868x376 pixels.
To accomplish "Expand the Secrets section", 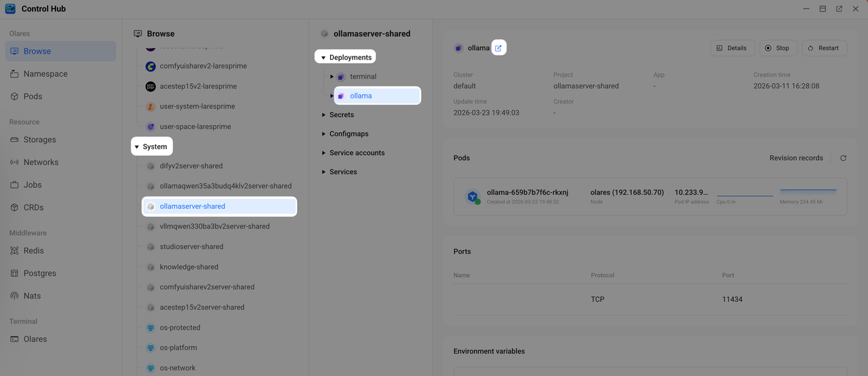I will tap(323, 115).
